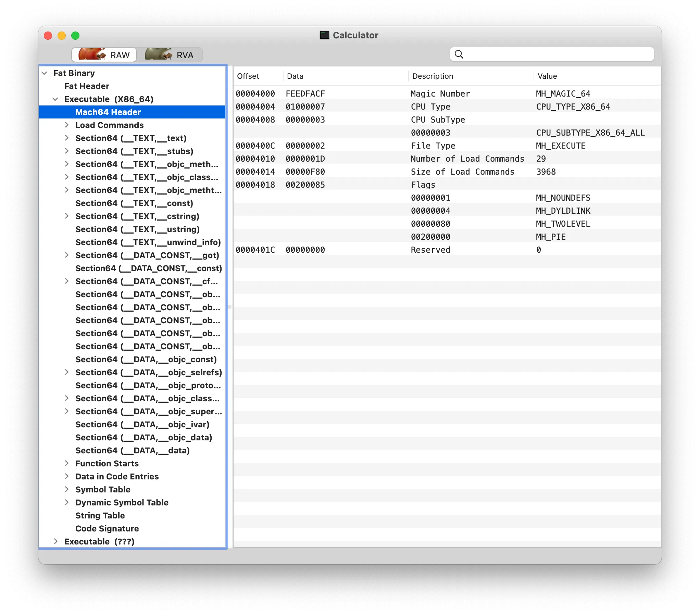This screenshot has width=700, height=615.
Task: Expand Section64 (__TEXT,__text) node
Action: click(x=67, y=138)
